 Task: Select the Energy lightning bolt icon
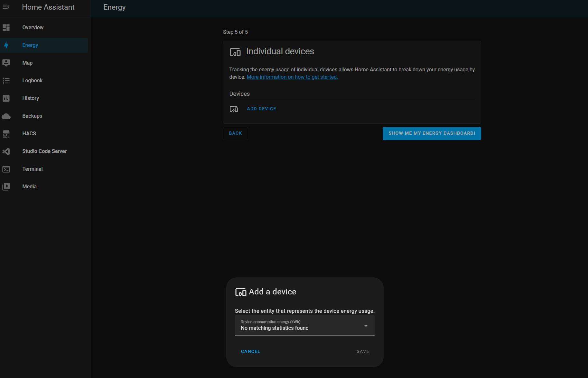[6, 45]
